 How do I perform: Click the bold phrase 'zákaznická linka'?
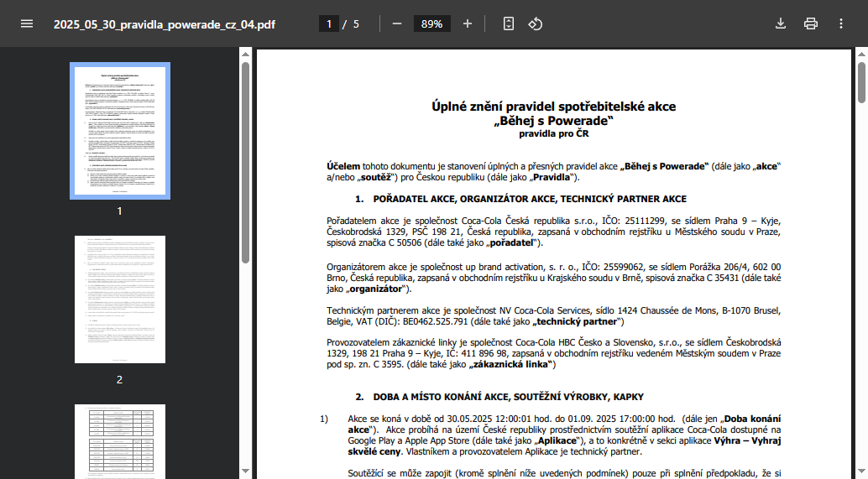point(510,365)
